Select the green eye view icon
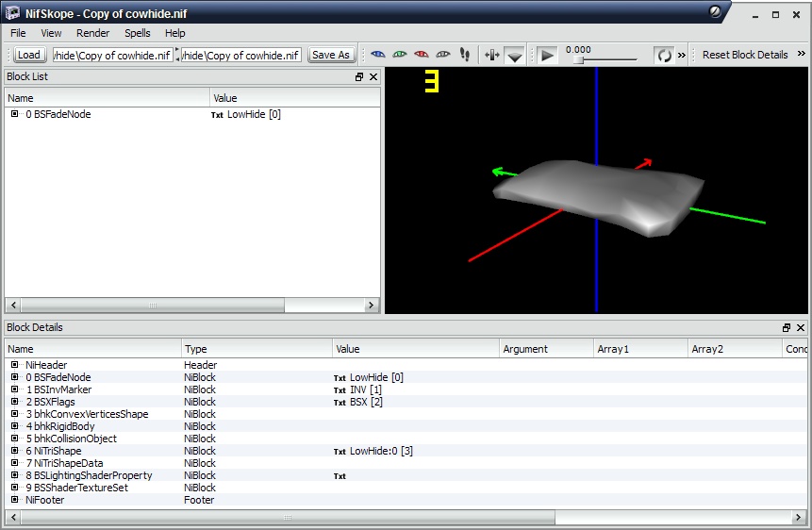Viewport: 812px width, 530px height. click(400, 55)
